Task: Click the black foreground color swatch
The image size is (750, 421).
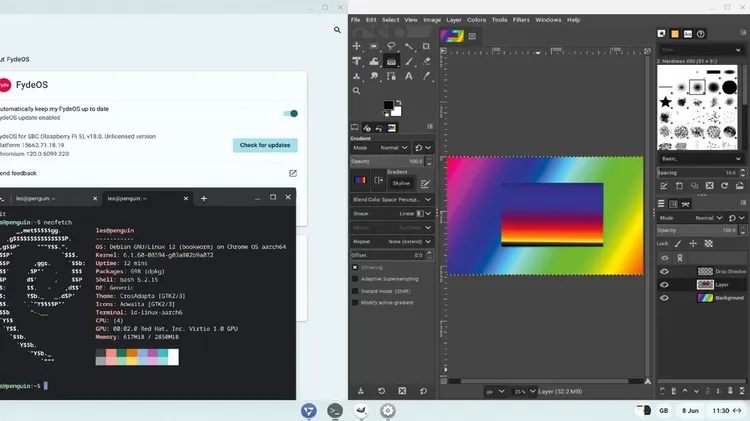Action: (388, 105)
